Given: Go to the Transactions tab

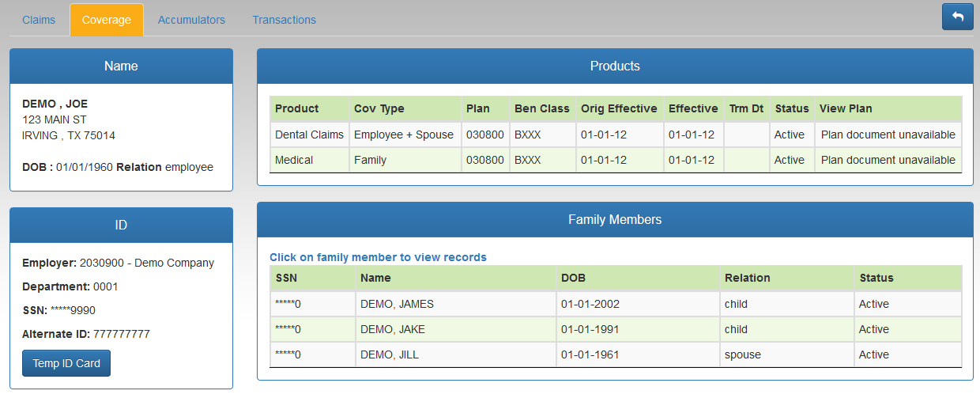Looking at the screenshot, I should (284, 20).
